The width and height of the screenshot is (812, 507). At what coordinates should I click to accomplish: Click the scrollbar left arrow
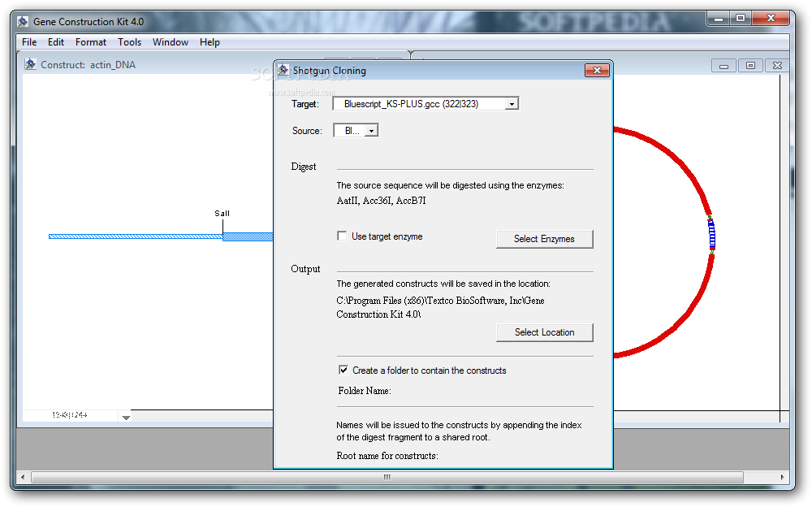22,477
